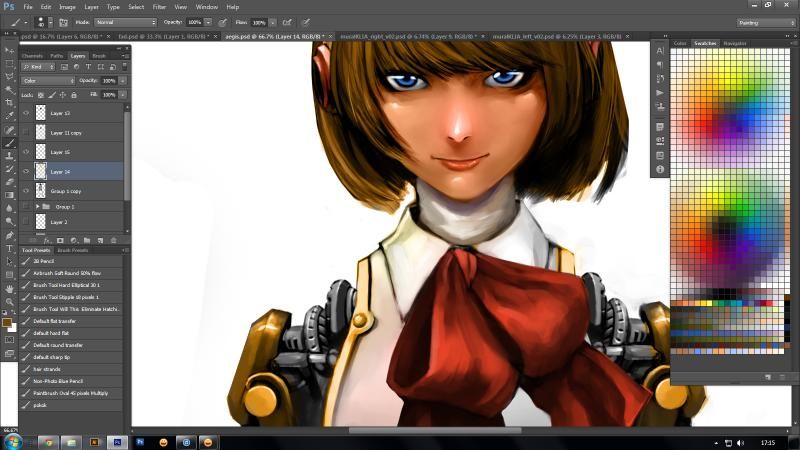Select the Magic Wand tool
This screenshot has width=800, height=450.
(x=9, y=90)
